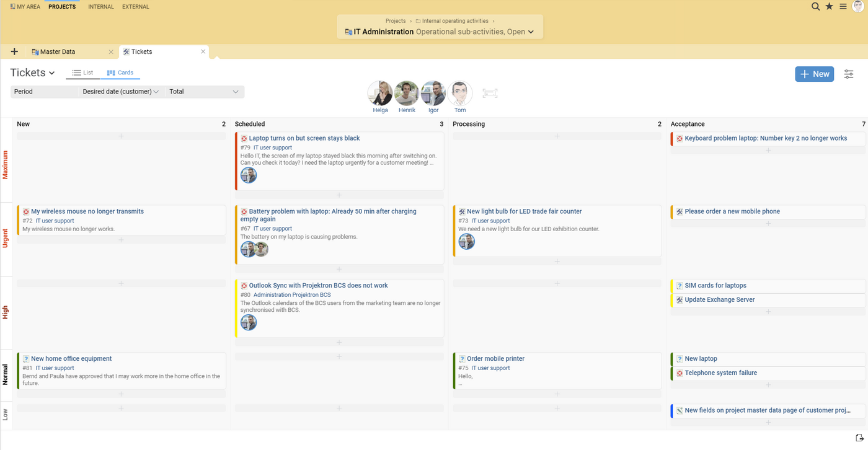868x450 pixels.
Task: Click the favorites star icon
Action: [830, 7]
